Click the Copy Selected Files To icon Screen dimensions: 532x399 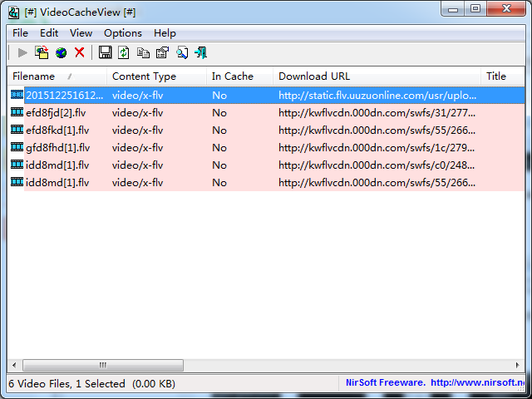coord(42,53)
